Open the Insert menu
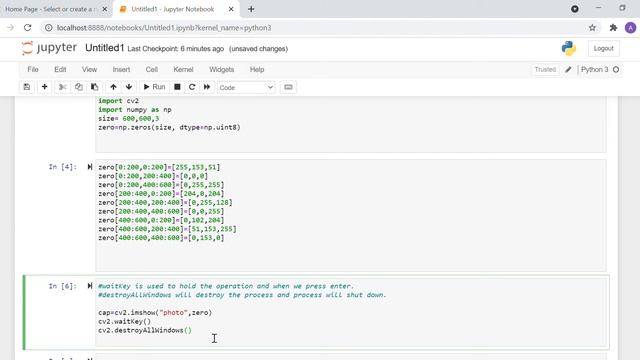 tap(121, 69)
